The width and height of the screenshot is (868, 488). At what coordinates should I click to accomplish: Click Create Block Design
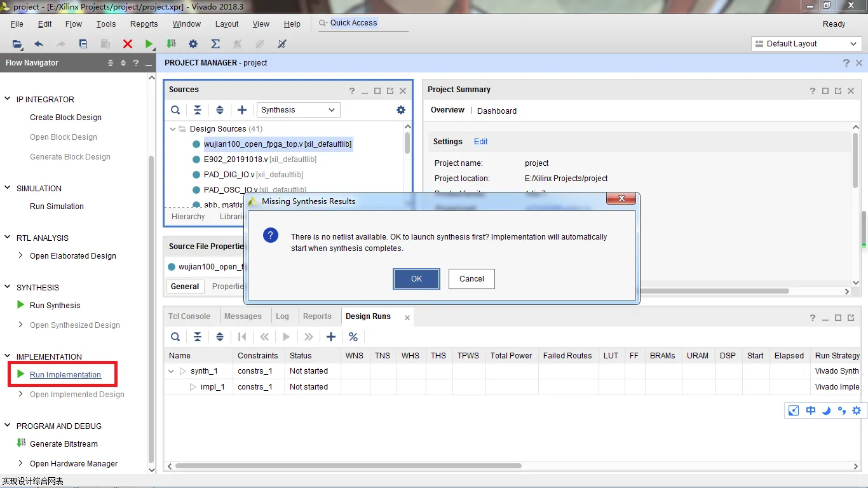pyautogui.click(x=65, y=118)
